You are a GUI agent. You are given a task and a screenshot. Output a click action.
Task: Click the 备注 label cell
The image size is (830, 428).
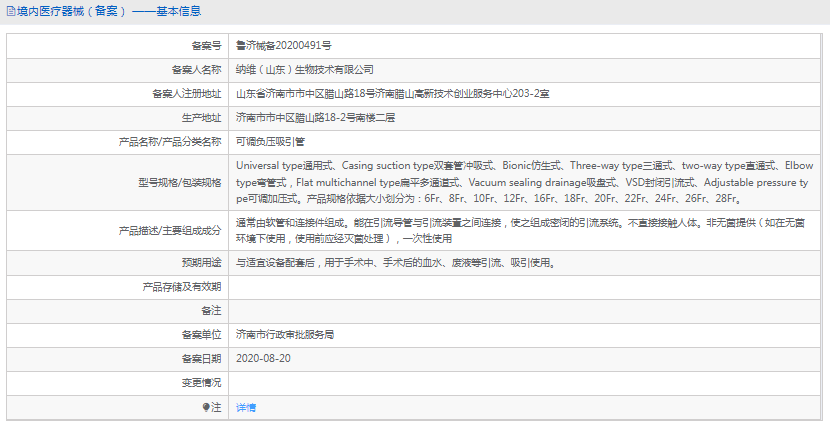118,311
